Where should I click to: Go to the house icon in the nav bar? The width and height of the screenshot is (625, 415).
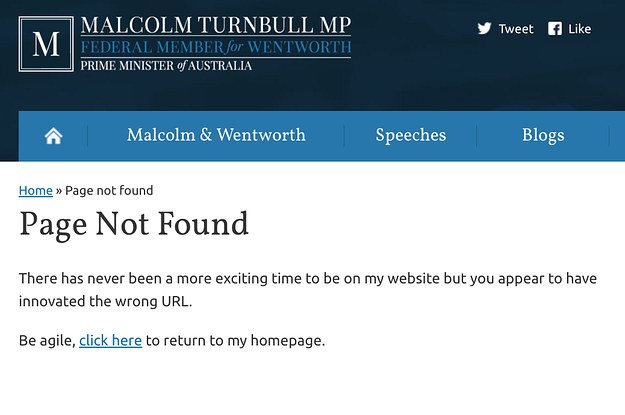(x=53, y=136)
